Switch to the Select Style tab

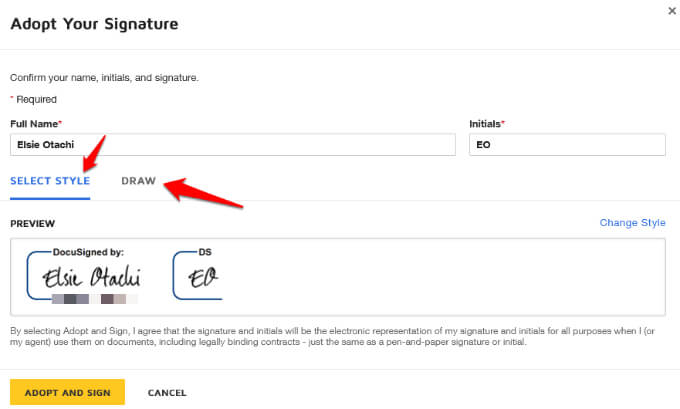tap(50, 181)
